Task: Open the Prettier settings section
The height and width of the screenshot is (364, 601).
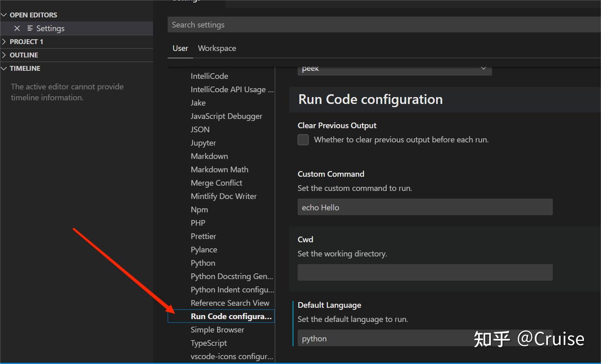Action: coord(203,236)
